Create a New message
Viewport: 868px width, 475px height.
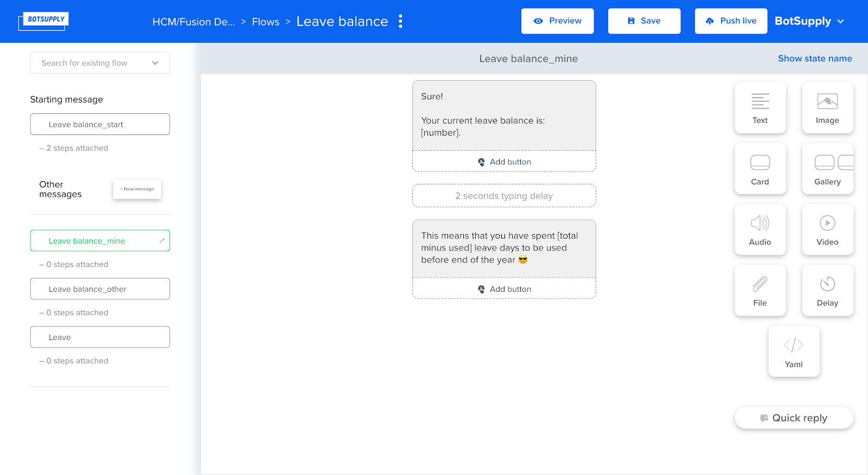coord(137,189)
